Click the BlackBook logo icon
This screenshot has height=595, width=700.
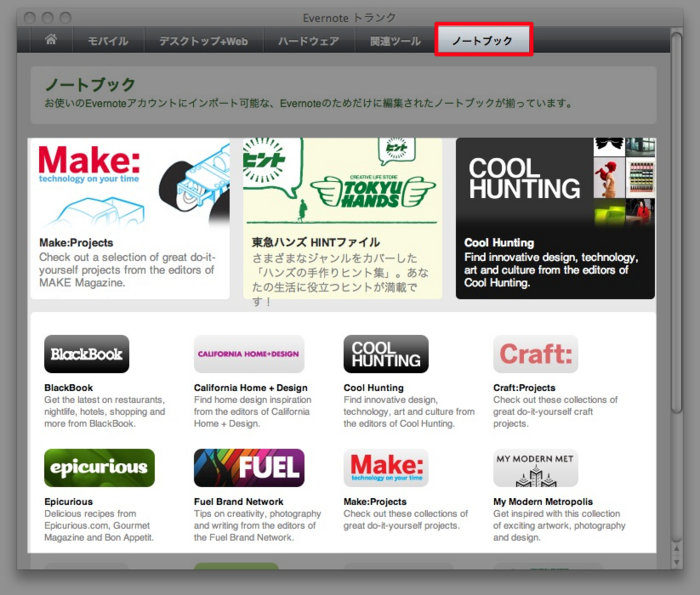(87, 354)
